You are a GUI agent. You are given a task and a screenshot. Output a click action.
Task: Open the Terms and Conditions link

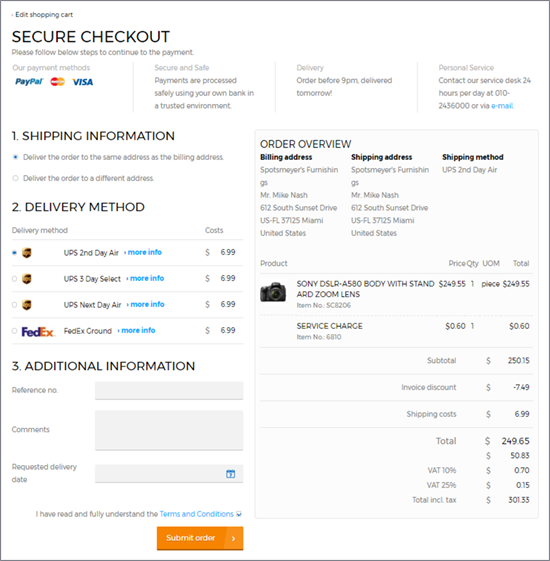click(x=196, y=514)
